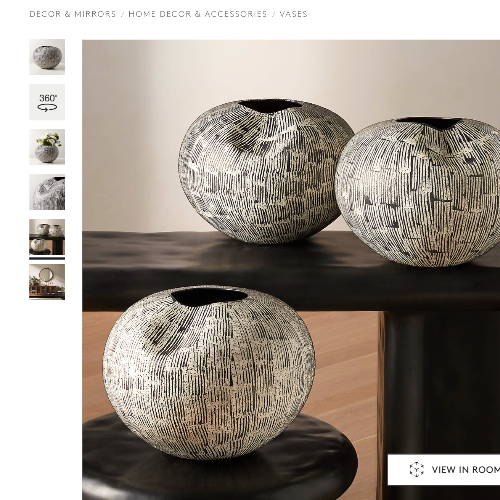Navigate to the Vases breadcrumb
The height and width of the screenshot is (500, 500).
pyautogui.click(x=293, y=14)
